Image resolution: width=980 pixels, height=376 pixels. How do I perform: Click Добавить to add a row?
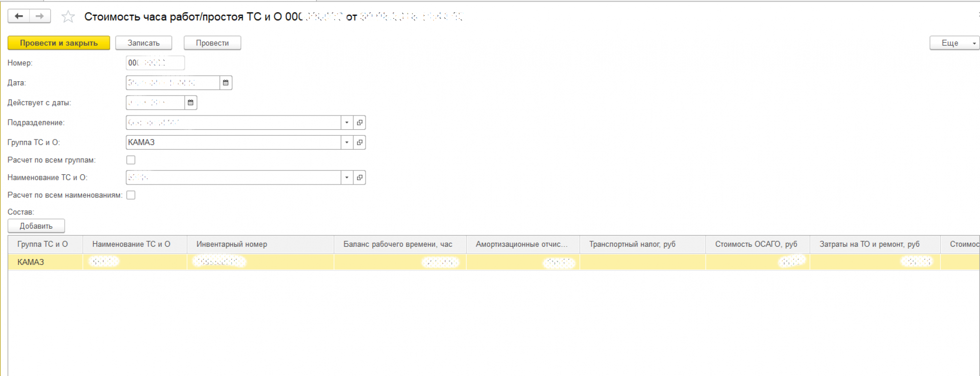click(36, 226)
